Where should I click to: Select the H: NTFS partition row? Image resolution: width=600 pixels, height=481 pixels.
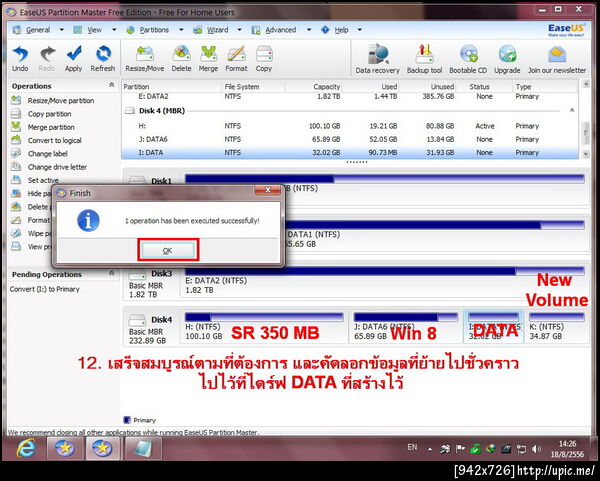tap(350, 126)
